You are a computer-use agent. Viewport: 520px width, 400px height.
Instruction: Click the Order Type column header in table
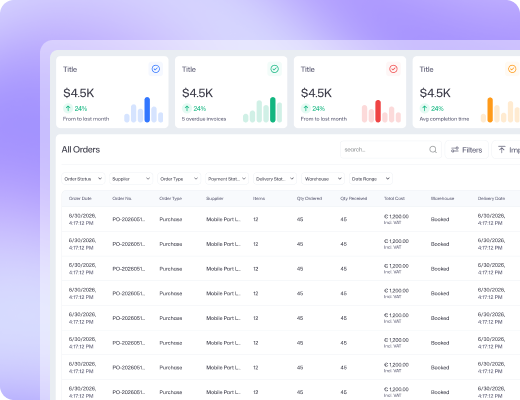pyautogui.click(x=170, y=198)
